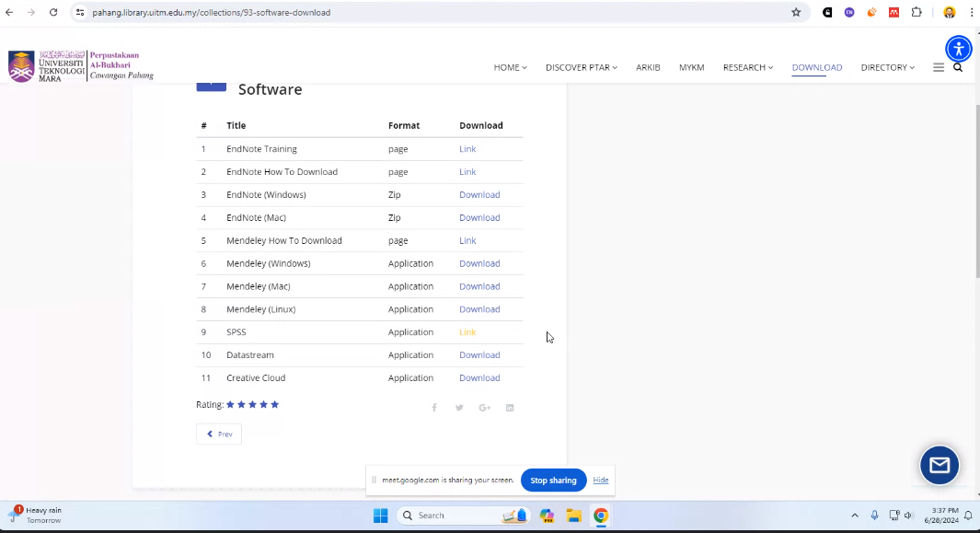
Task: Open EndNote Training Link
Action: 467,149
